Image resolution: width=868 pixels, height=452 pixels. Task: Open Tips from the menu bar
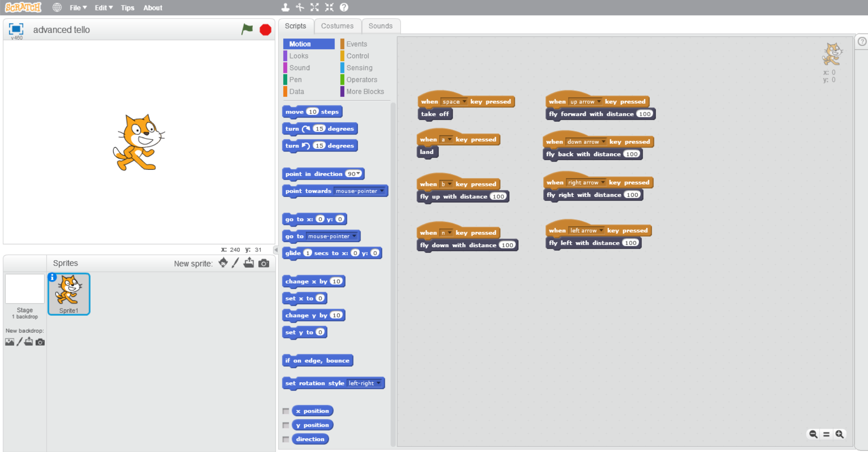(x=128, y=8)
